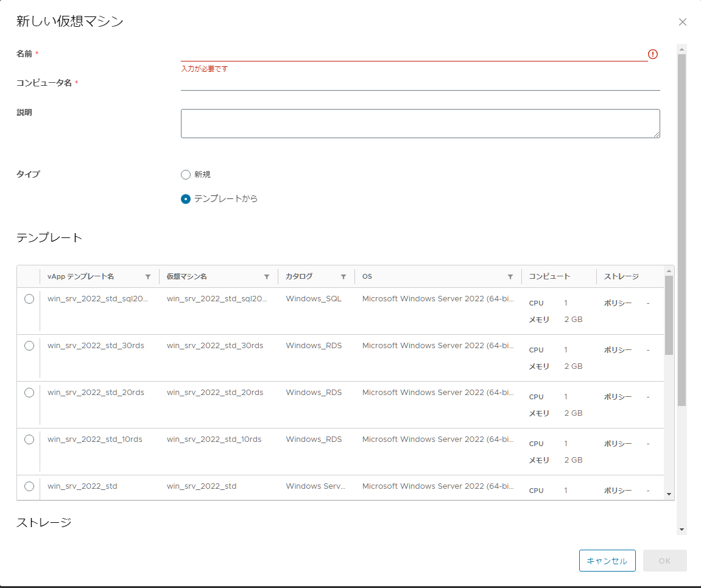
Task: Select win_srv_2022_std_10rds template radio button
Action: (x=29, y=439)
